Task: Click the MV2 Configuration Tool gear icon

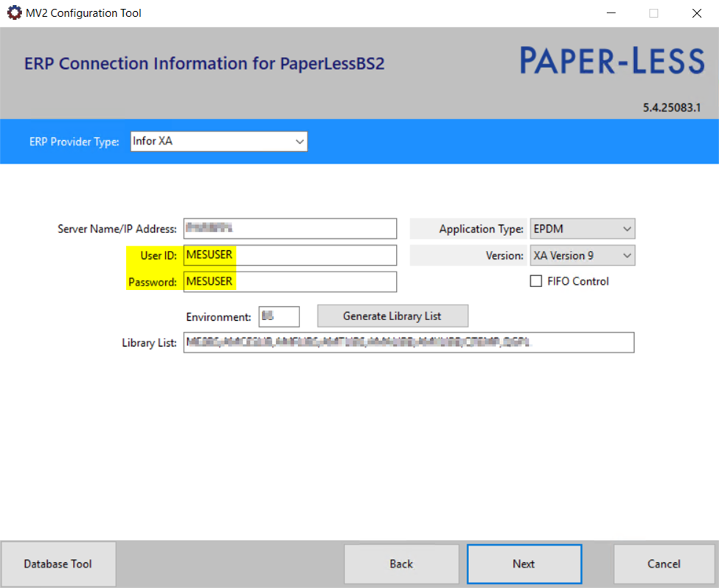Action: 14,13
